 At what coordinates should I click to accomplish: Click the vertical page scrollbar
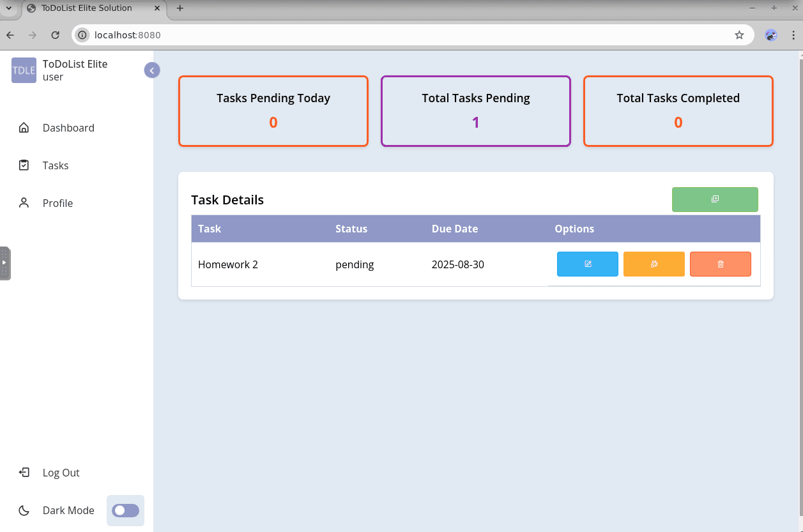(x=800, y=287)
